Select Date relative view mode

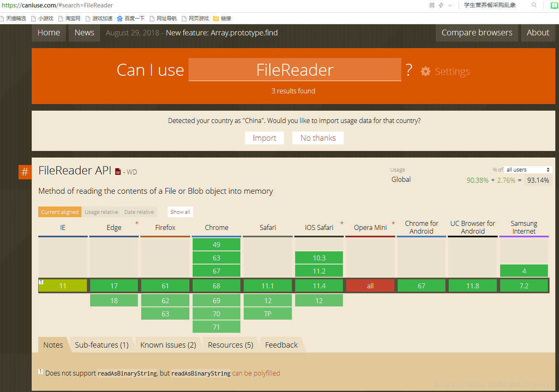pyautogui.click(x=139, y=212)
